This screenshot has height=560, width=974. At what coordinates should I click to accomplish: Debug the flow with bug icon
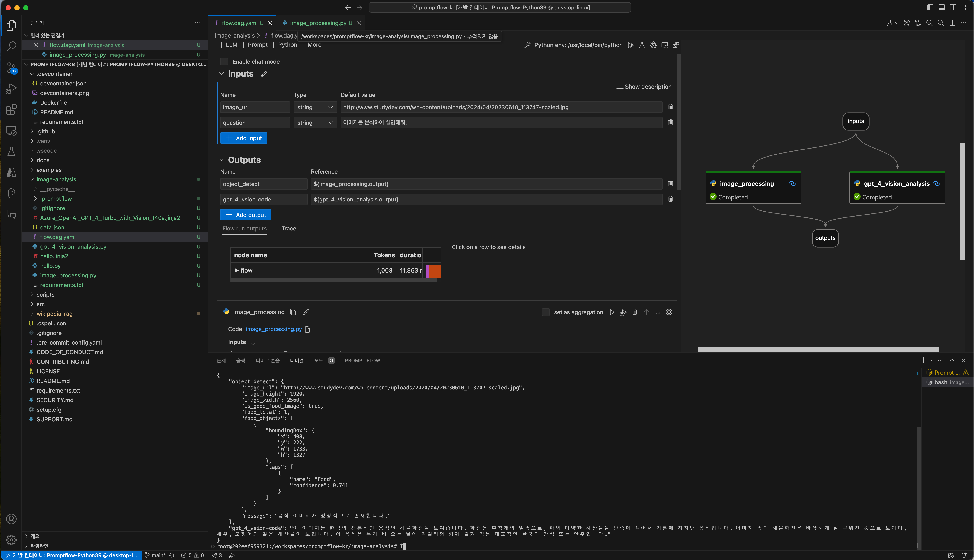pyautogui.click(x=653, y=45)
